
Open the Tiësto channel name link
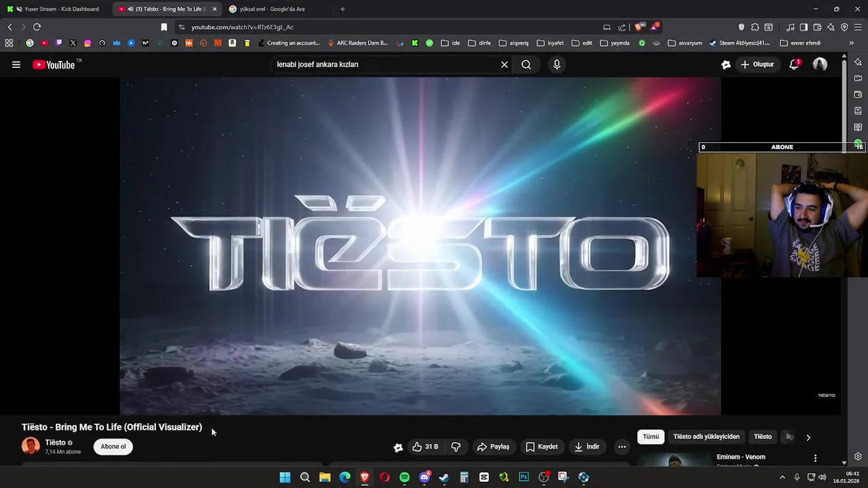[56, 443]
